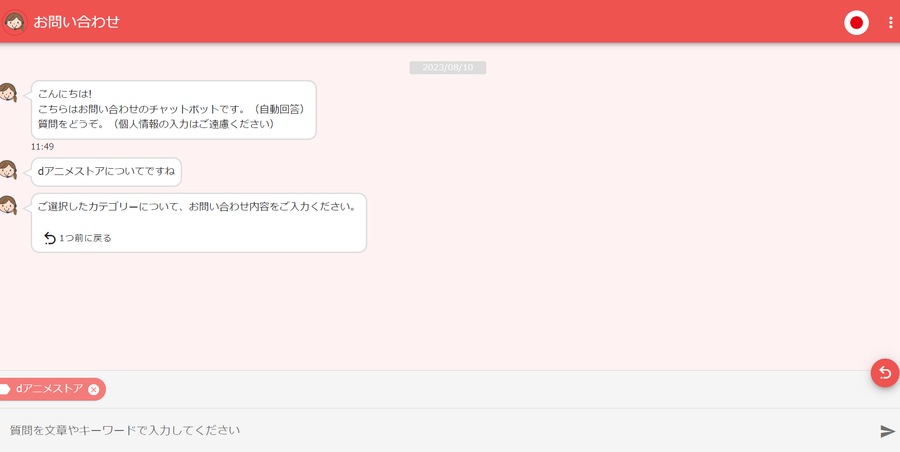Click the お問い合わせ header title
Image resolution: width=900 pixels, height=452 pixels.
(76, 22)
